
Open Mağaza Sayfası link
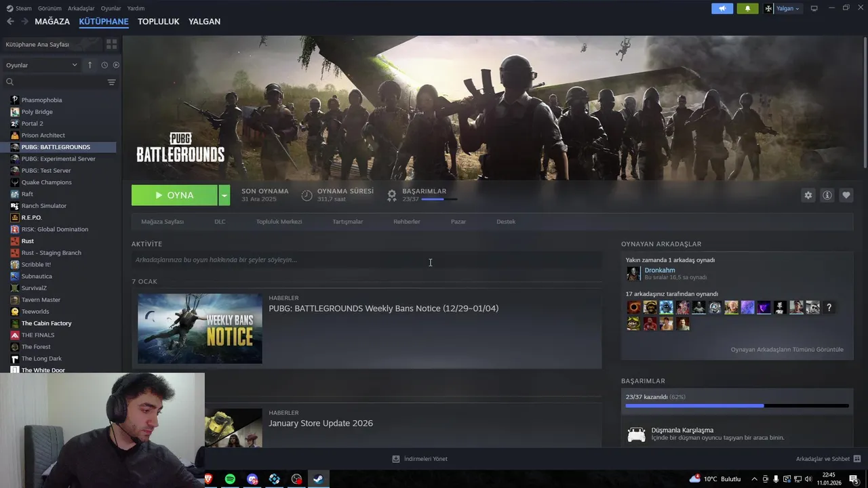(162, 222)
